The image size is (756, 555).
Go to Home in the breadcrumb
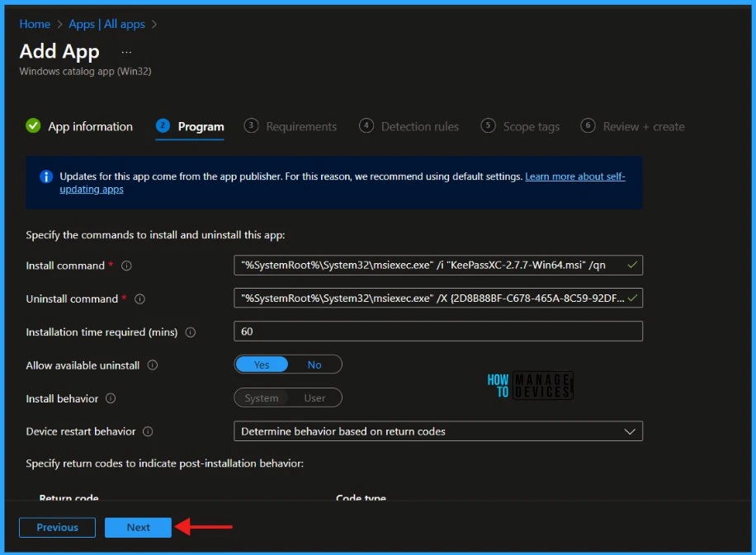35,24
